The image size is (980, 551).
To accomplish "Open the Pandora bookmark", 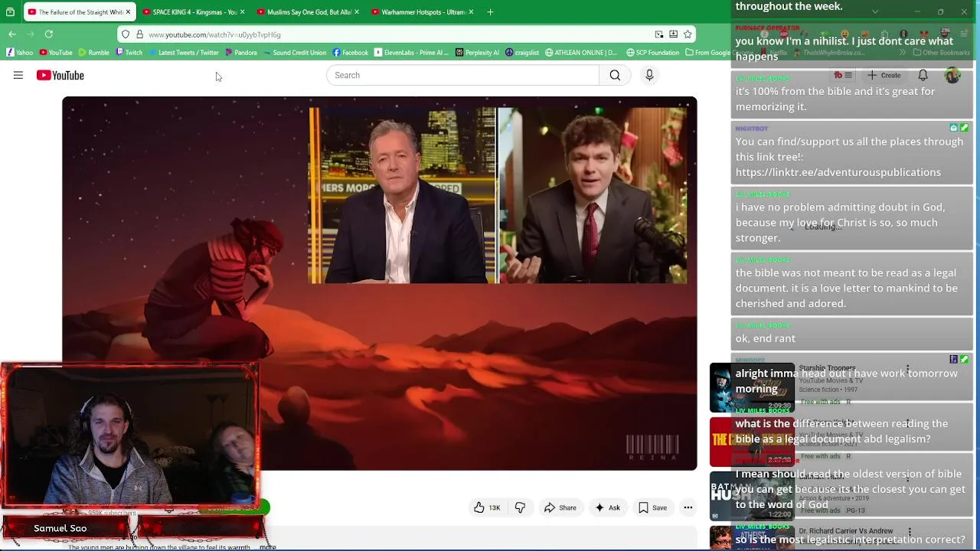I will [241, 53].
